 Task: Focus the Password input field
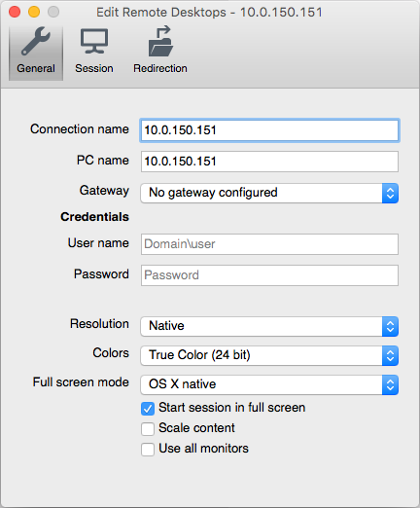(x=269, y=275)
